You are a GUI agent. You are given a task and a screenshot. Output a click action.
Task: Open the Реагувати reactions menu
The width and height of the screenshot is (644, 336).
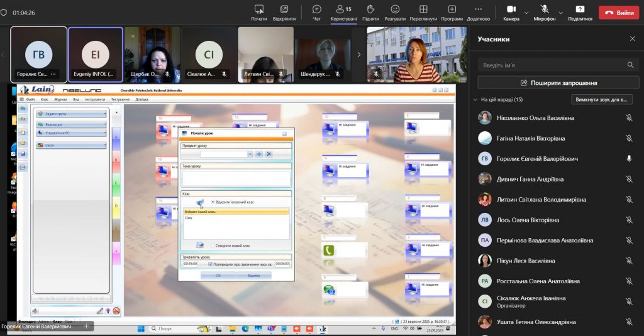(x=395, y=13)
